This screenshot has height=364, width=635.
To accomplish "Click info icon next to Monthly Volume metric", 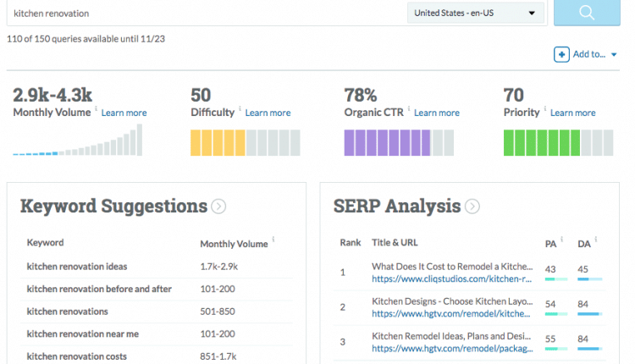I will [96, 108].
